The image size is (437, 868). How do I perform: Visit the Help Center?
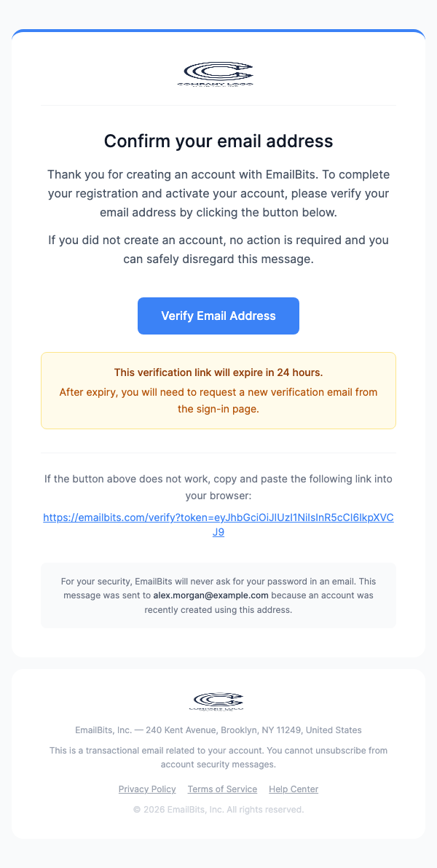tap(293, 789)
